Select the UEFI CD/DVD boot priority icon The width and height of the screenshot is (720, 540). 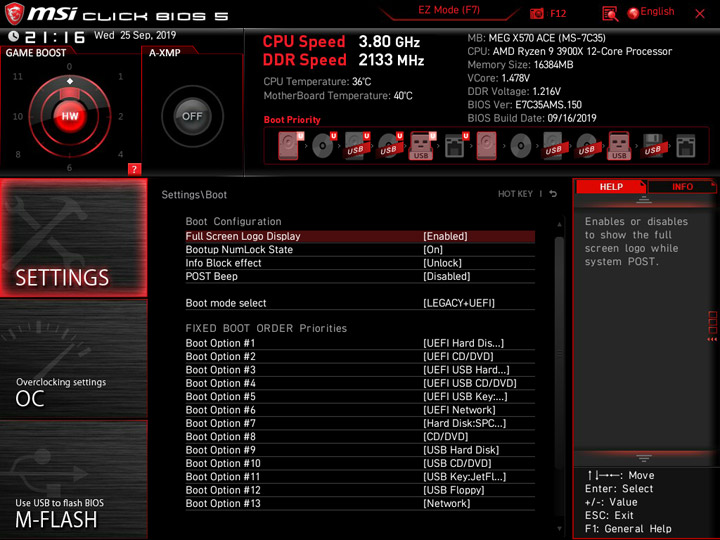(x=324, y=146)
